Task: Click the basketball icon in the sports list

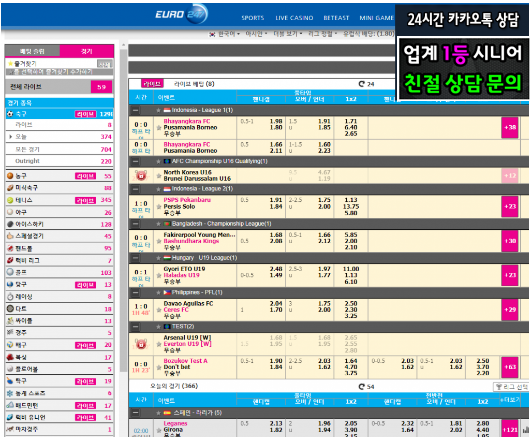Action: tap(10, 176)
